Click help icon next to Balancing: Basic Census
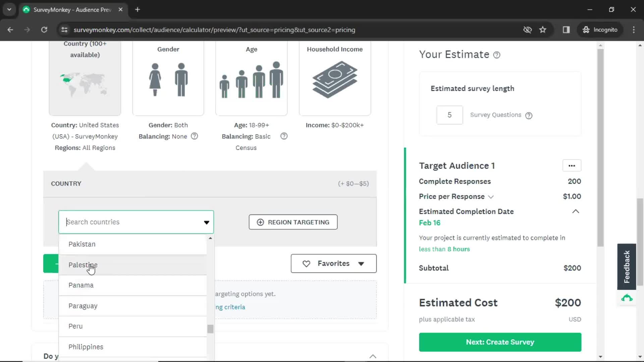The width and height of the screenshot is (644, 362). click(284, 136)
